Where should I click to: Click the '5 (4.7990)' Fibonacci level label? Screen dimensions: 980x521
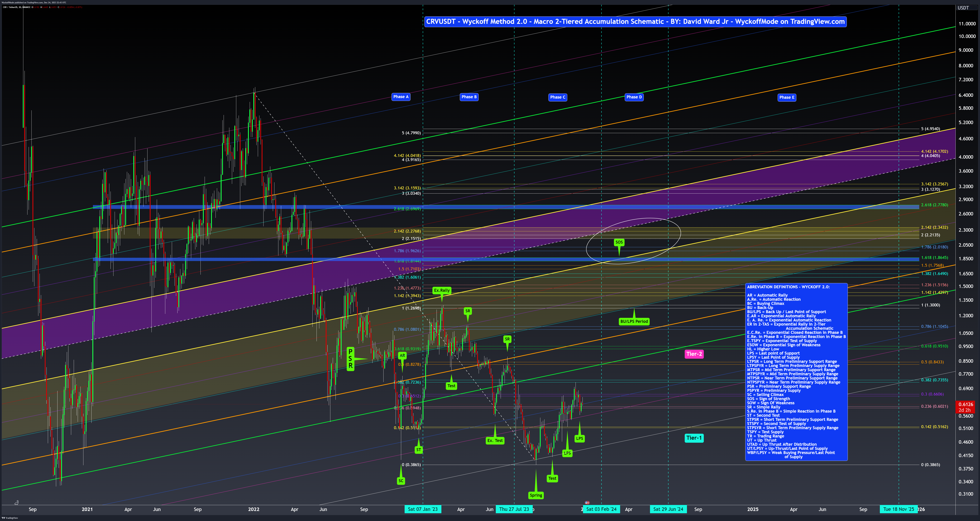coord(411,133)
